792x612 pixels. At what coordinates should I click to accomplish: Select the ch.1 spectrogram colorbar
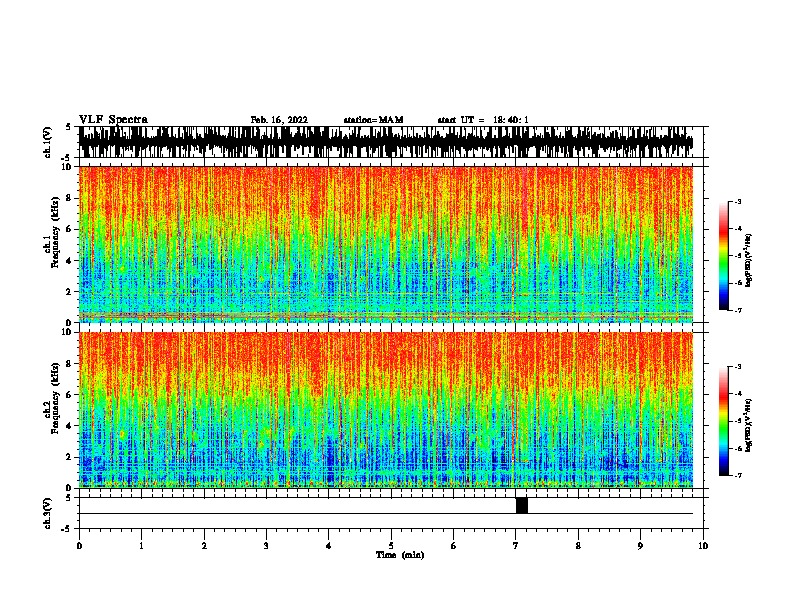(723, 256)
